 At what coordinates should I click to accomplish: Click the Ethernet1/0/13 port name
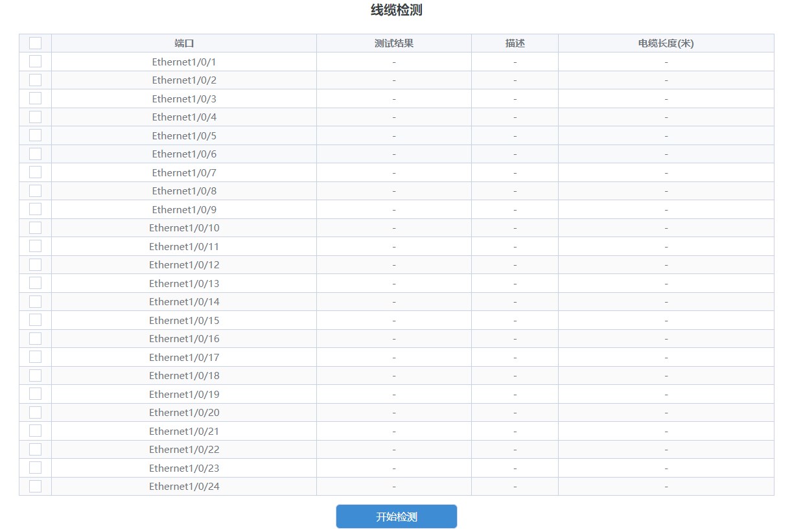184,284
